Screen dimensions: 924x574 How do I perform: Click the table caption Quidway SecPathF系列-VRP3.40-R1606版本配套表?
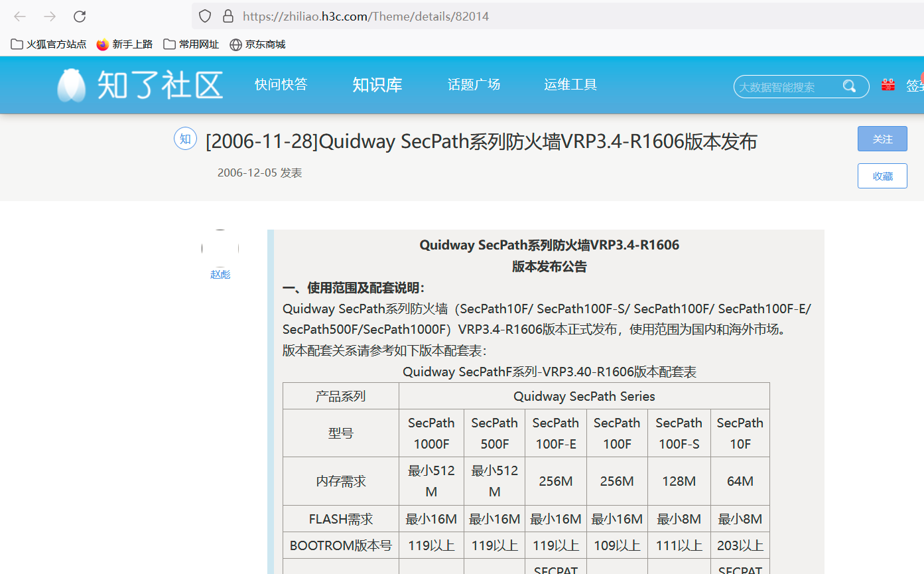click(x=549, y=372)
